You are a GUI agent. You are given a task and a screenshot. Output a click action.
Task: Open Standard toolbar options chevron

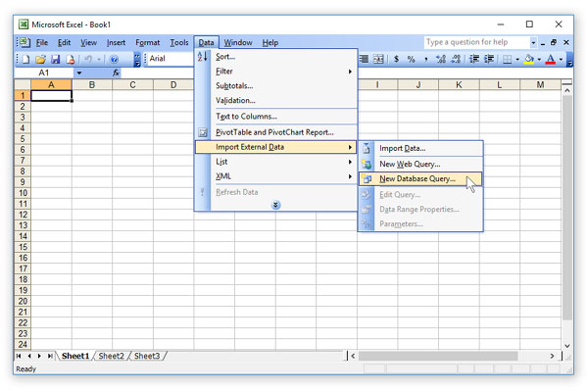point(137,59)
